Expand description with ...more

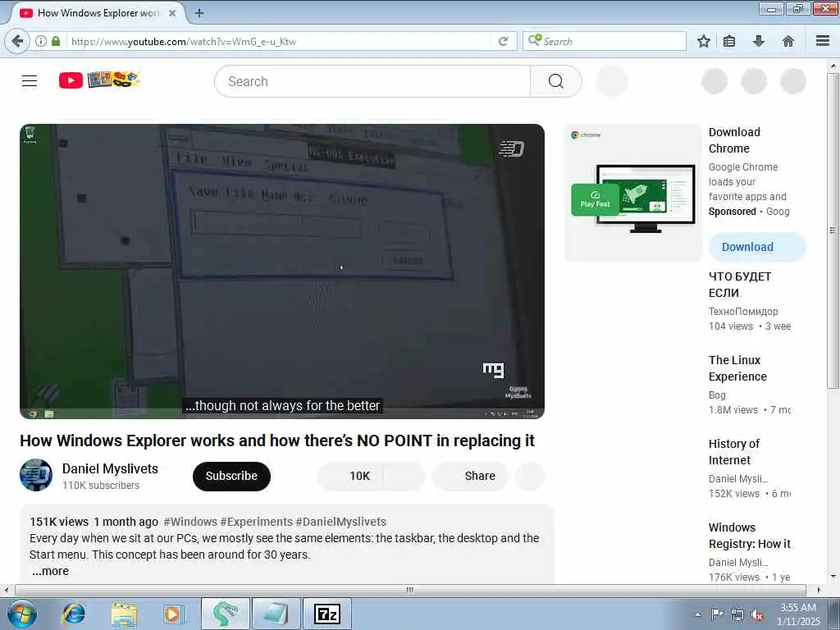coord(50,571)
